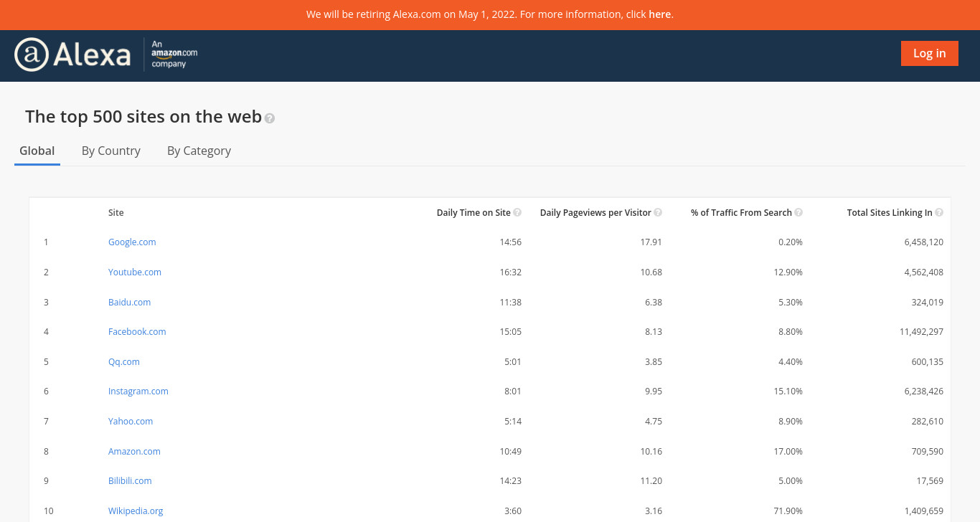Image resolution: width=980 pixels, height=522 pixels.
Task: Click Daily Pageviews per Visitor header
Action: click(x=595, y=213)
